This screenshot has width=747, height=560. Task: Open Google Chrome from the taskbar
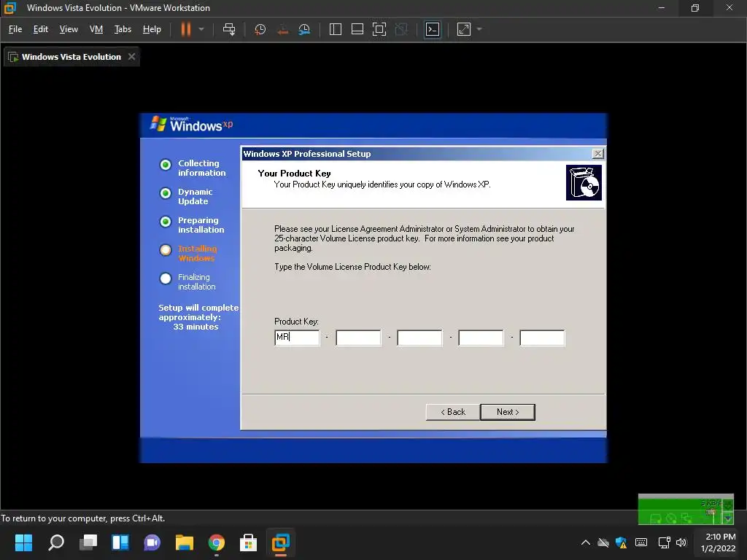pyautogui.click(x=216, y=542)
